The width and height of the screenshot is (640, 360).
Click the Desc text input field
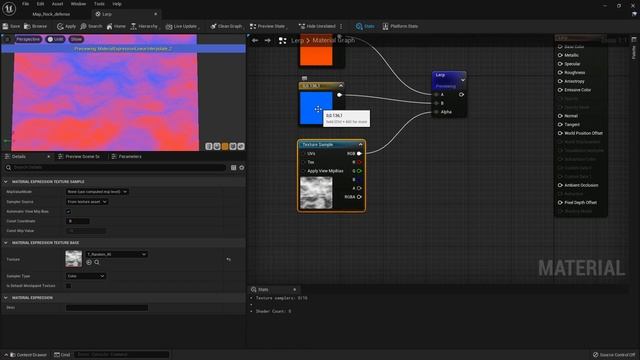tap(107, 308)
